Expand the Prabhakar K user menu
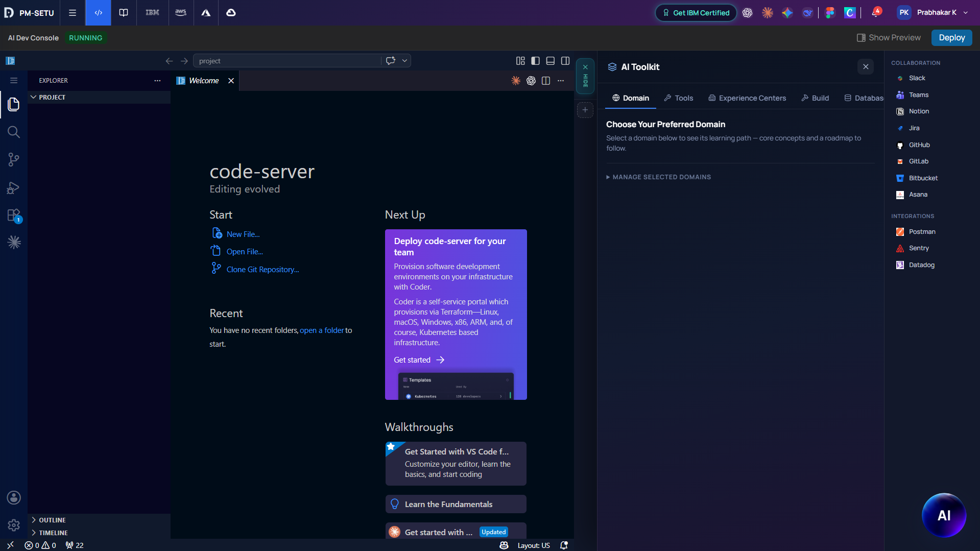The width and height of the screenshot is (980, 551). (933, 13)
